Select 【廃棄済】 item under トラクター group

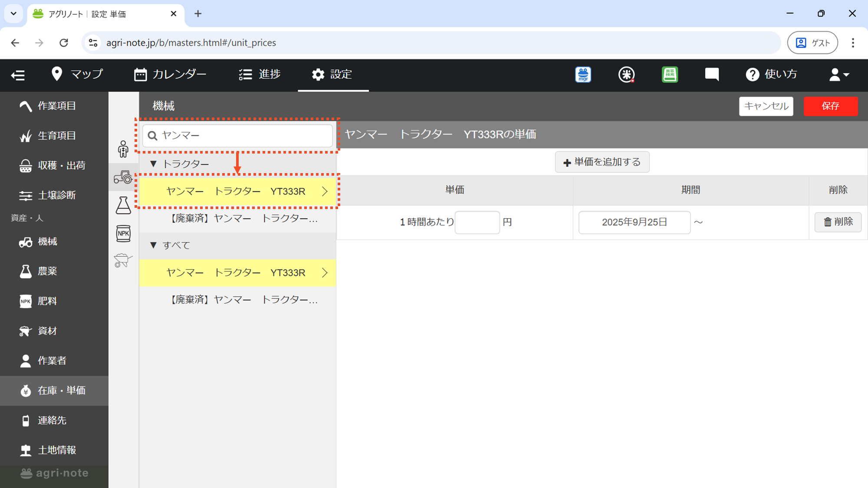[237, 218]
